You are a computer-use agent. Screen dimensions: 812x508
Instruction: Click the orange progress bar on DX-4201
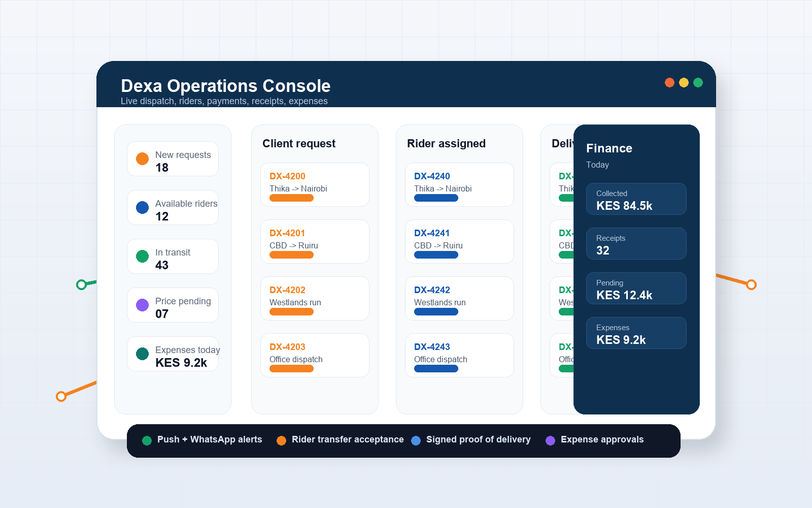(291, 255)
